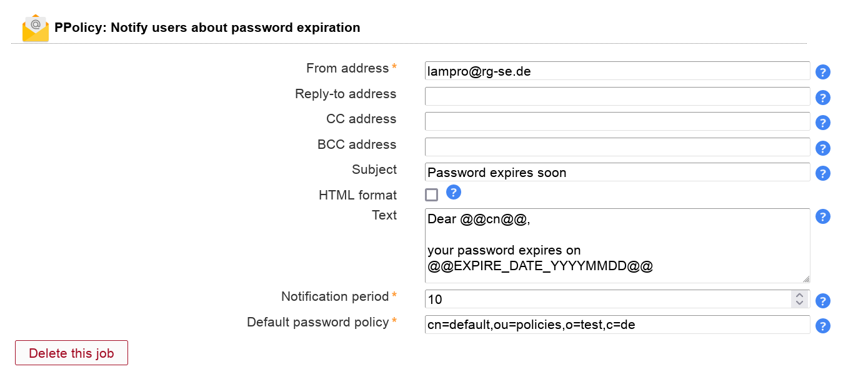
Task: Focus the Default password policy field
Action: [617, 325]
